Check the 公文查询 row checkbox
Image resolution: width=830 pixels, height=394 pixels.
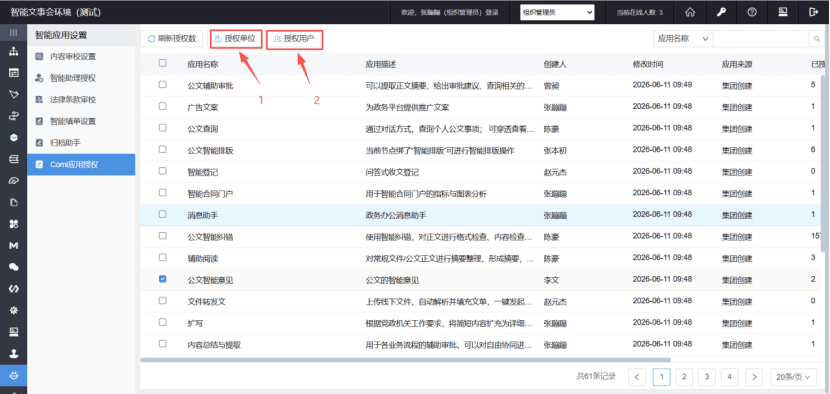coord(163,128)
